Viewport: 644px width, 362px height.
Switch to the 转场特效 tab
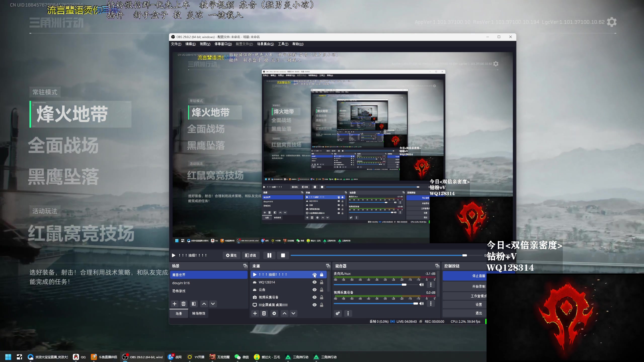click(199, 313)
